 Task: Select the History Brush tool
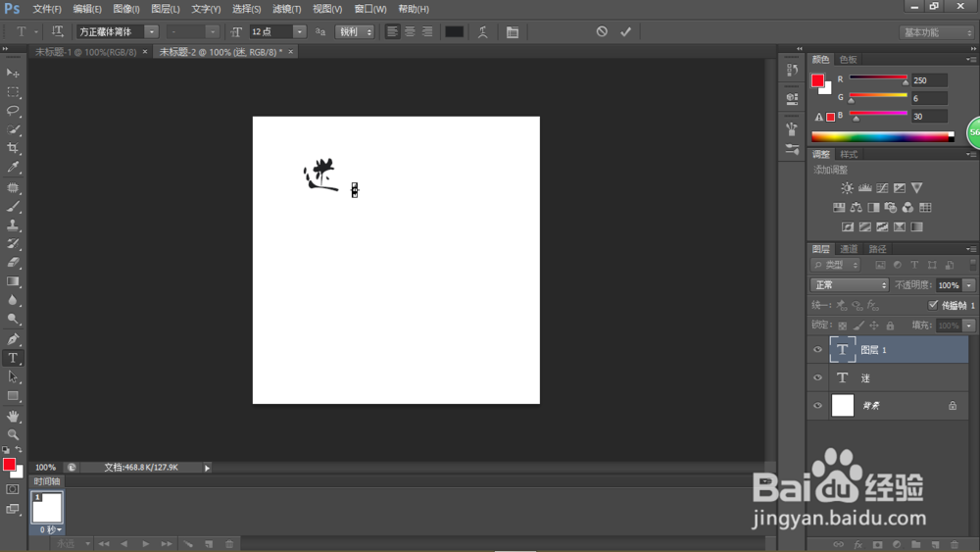13,244
